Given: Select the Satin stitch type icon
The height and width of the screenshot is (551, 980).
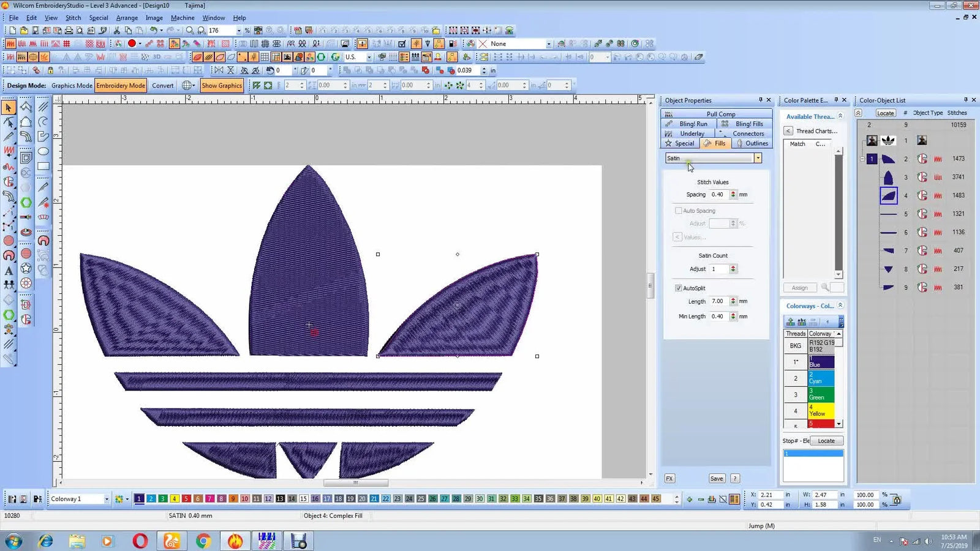Looking at the screenshot, I should coord(10,43).
